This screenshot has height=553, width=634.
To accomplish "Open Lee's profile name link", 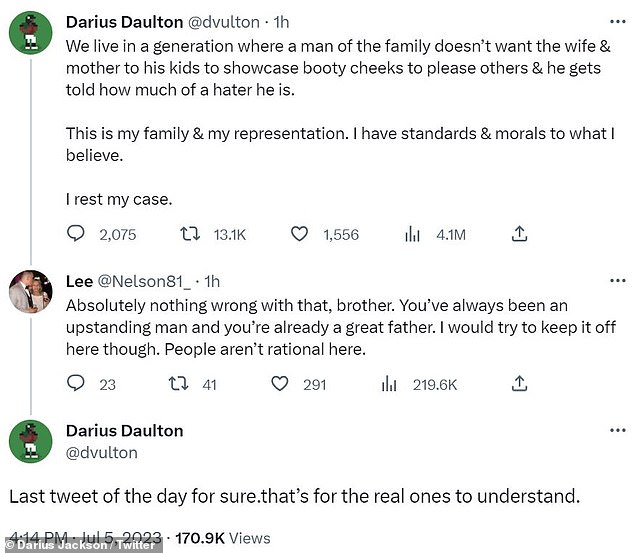I will (79, 281).
